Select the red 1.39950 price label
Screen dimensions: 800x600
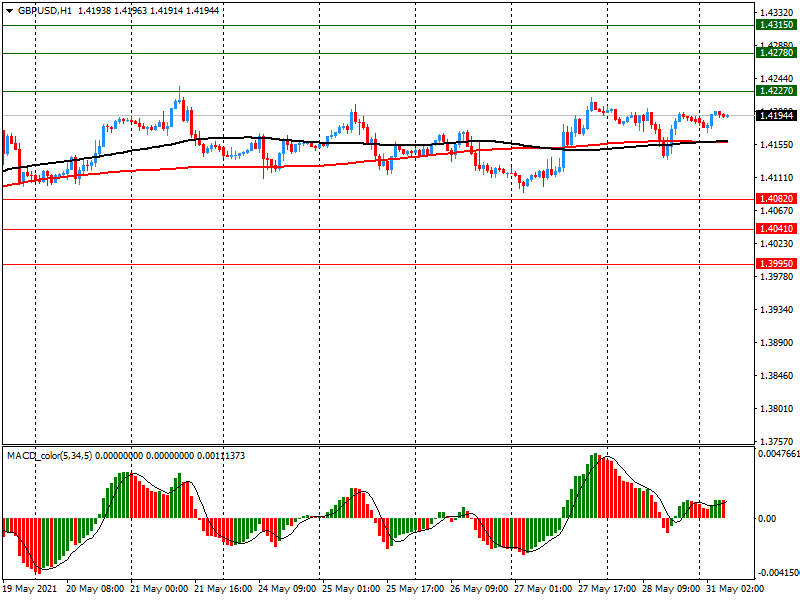click(775, 264)
